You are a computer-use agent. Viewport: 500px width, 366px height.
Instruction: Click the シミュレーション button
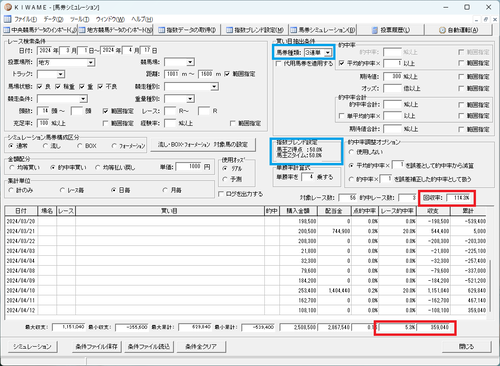[x=32, y=347]
